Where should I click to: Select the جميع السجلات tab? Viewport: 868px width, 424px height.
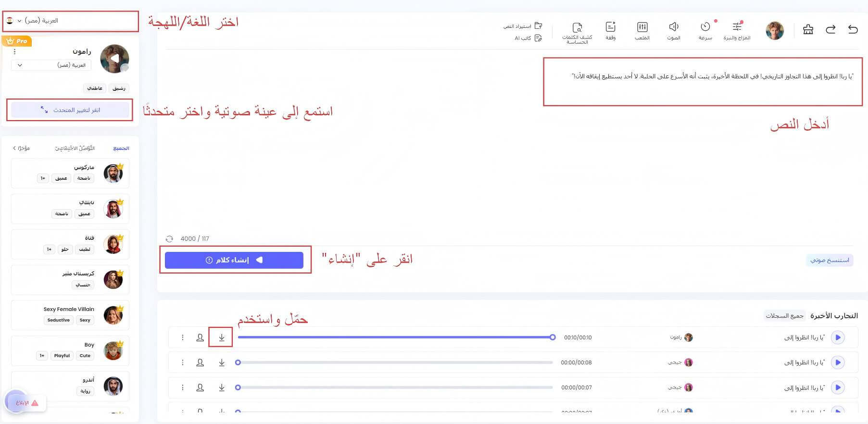click(x=784, y=316)
